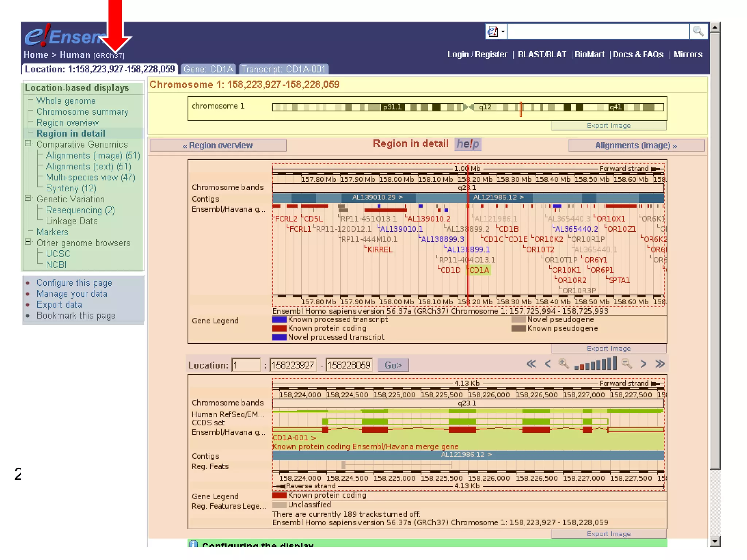The height and width of the screenshot is (560, 747).
Task: Select the tallest bar on zoom level slider
Action: click(x=615, y=363)
